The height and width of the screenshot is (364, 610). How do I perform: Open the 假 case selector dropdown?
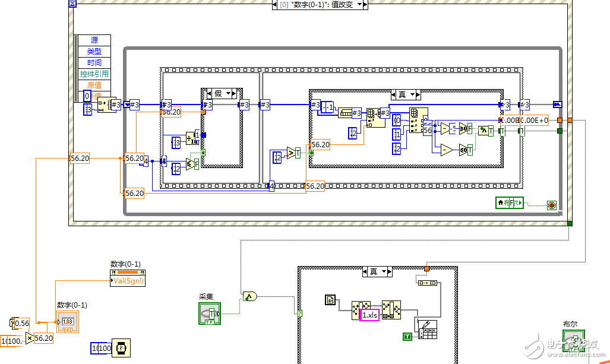pyautogui.click(x=228, y=93)
